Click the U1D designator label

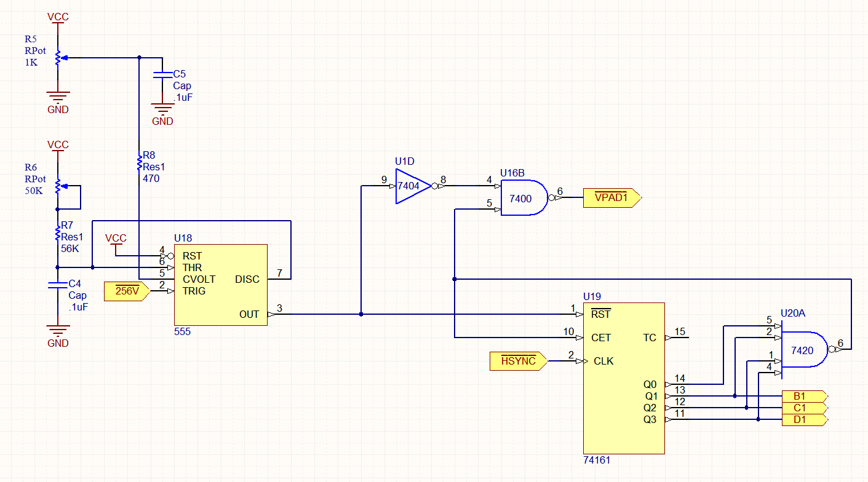(405, 161)
